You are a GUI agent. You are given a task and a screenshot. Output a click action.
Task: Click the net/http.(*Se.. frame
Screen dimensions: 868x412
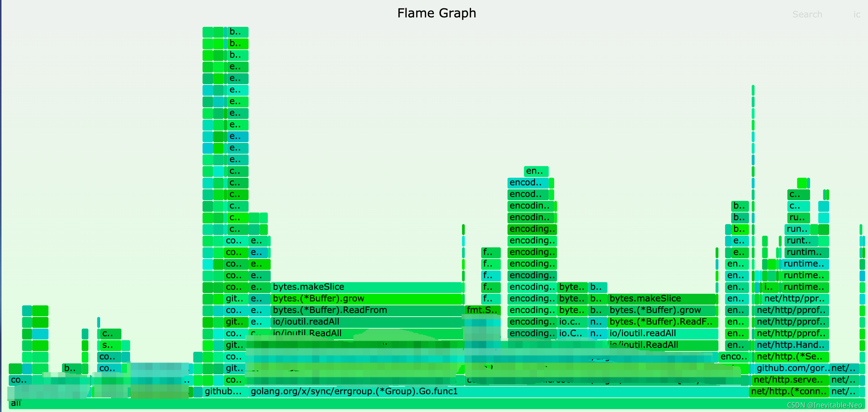tap(792, 357)
